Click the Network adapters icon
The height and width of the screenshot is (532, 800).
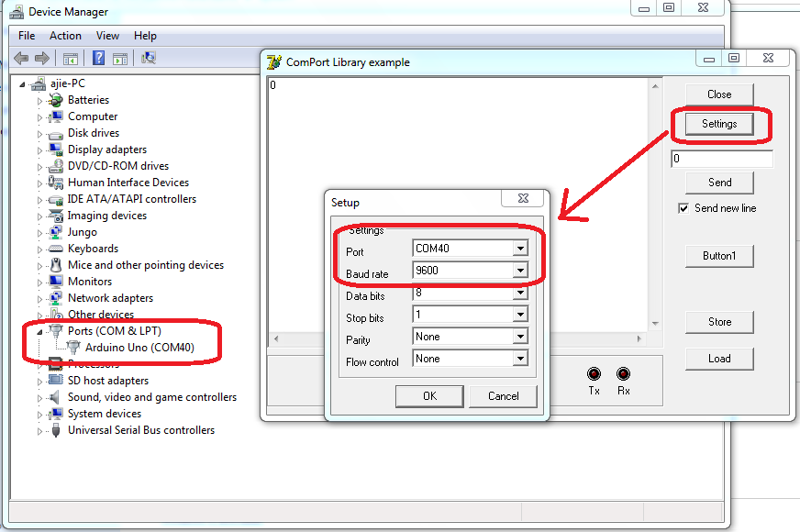click(x=56, y=298)
